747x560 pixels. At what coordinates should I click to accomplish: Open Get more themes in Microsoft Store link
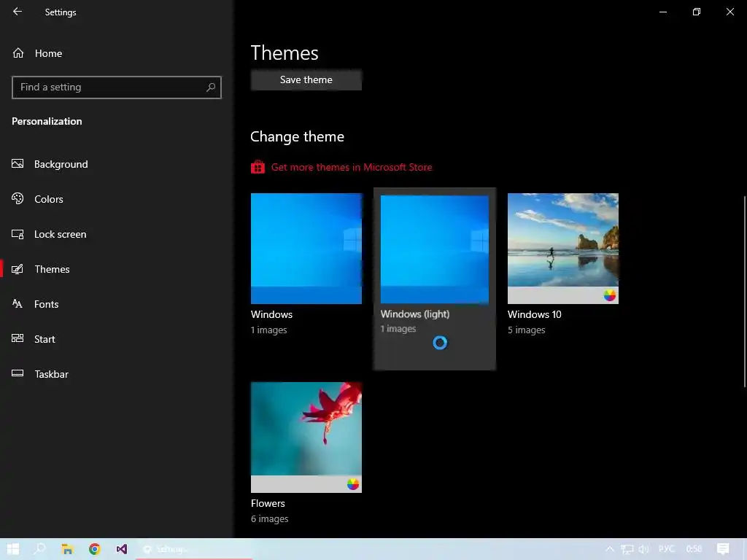pos(352,167)
